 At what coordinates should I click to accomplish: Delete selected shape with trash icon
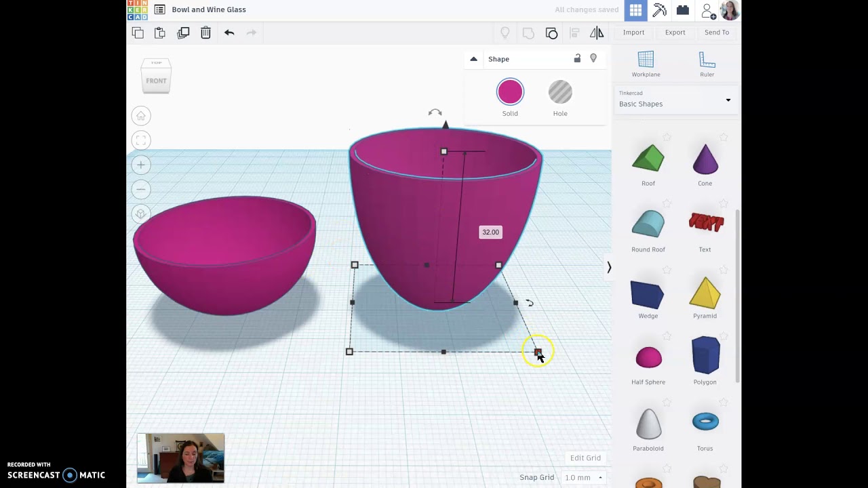[205, 33]
